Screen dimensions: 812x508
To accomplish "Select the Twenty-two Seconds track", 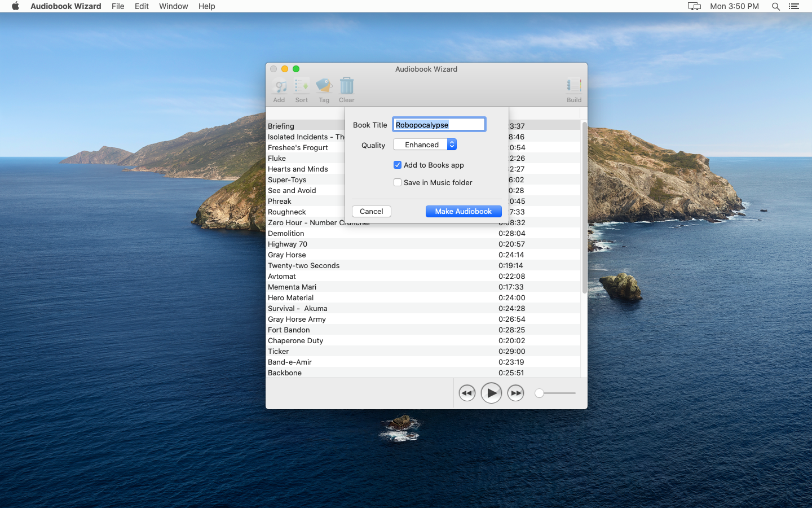I will tap(423, 265).
